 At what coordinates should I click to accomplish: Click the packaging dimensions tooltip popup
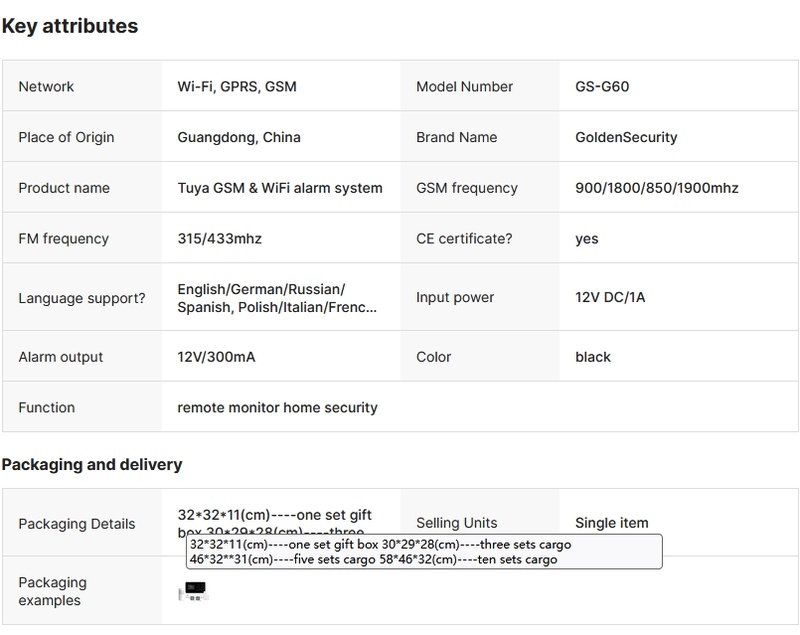[424, 552]
